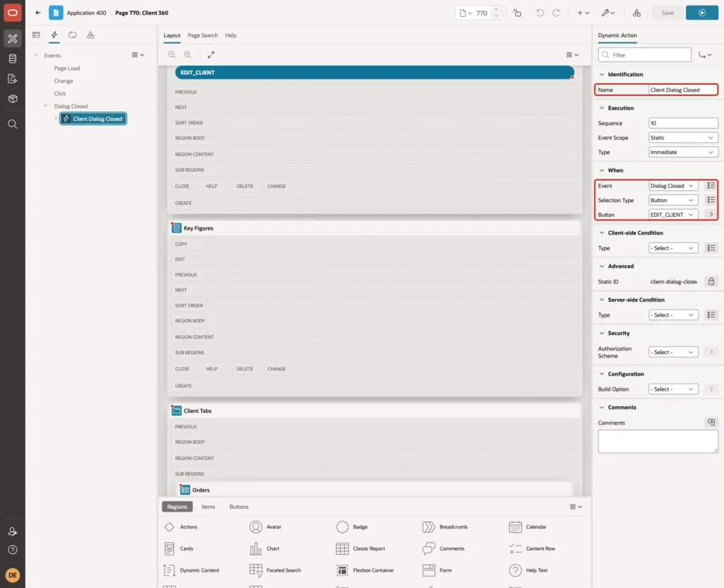Viewport: 724px width, 588px height.
Task: Select Click event in the tree
Action: click(x=60, y=94)
